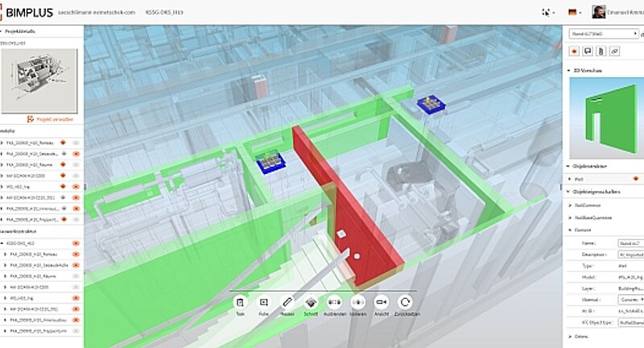Click the Zurücksetzen reset icon
The width and height of the screenshot is (644, 348).
pos(406,302)
